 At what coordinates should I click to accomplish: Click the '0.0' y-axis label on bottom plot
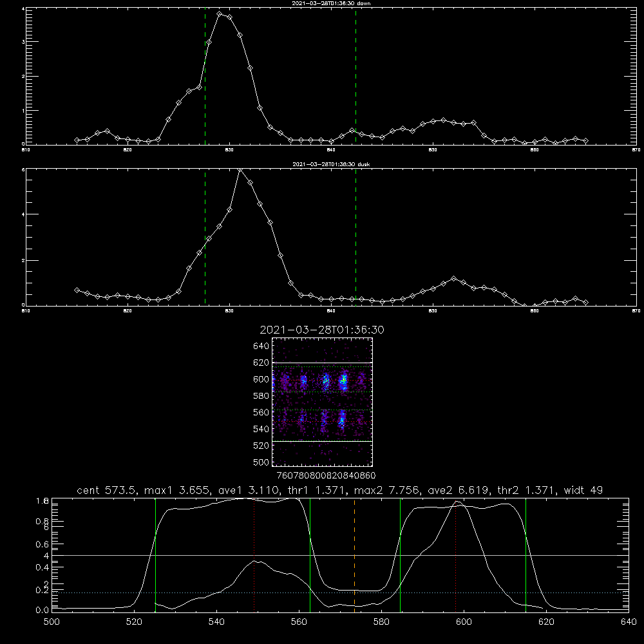43,610
